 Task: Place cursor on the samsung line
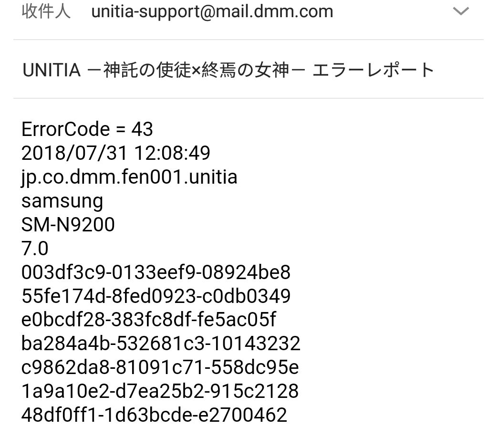(x=62, y=201)
